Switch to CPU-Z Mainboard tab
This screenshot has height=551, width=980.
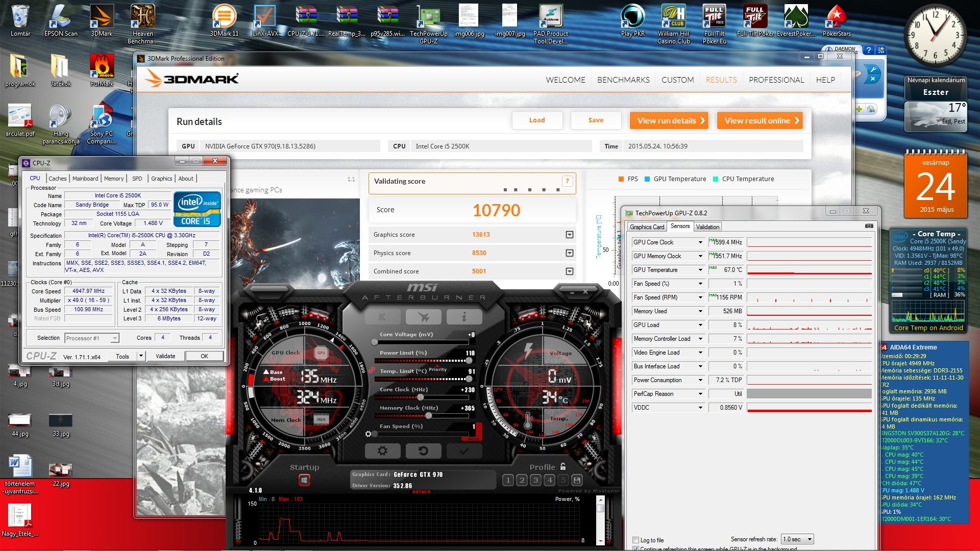point(85,179)
